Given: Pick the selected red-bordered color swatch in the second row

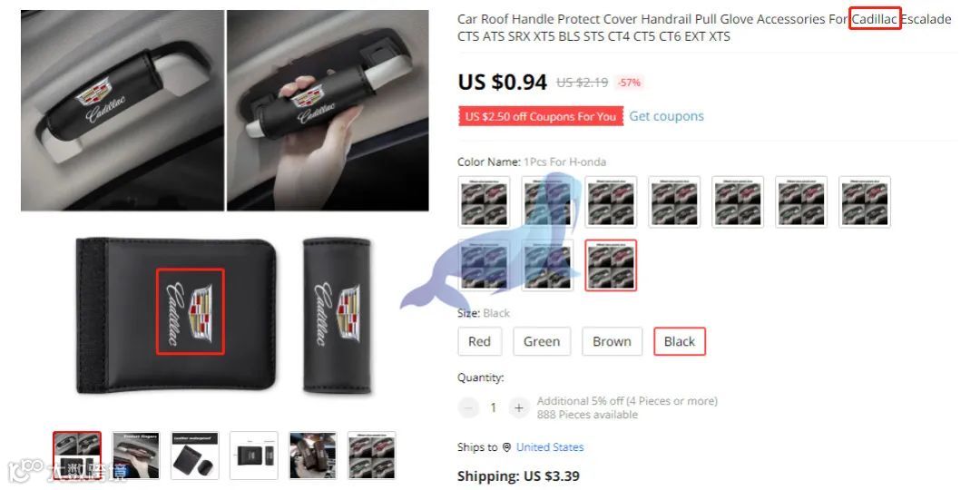Looking at the screenshot, I should (611, 265).
